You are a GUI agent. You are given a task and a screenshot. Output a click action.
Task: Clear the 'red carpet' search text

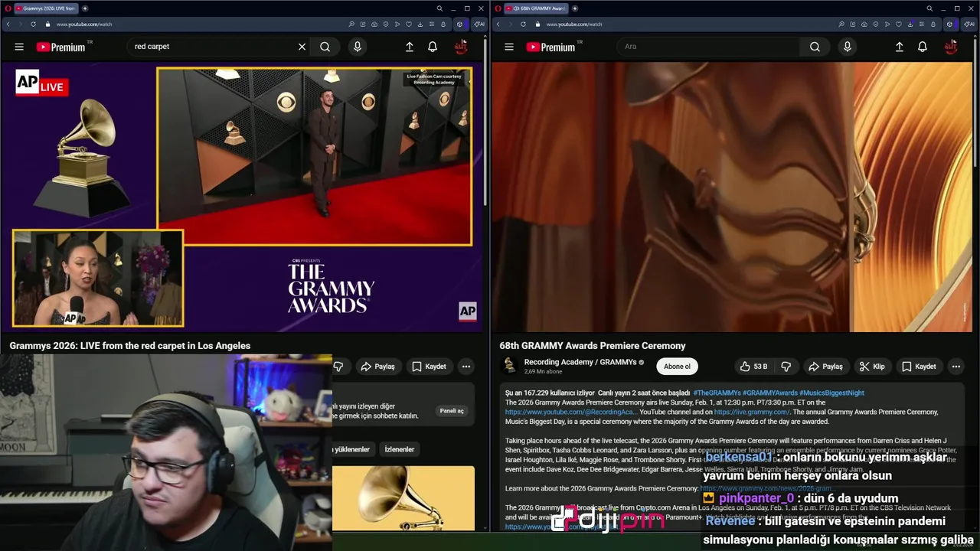pyautogui.click(x=302, y=47)
